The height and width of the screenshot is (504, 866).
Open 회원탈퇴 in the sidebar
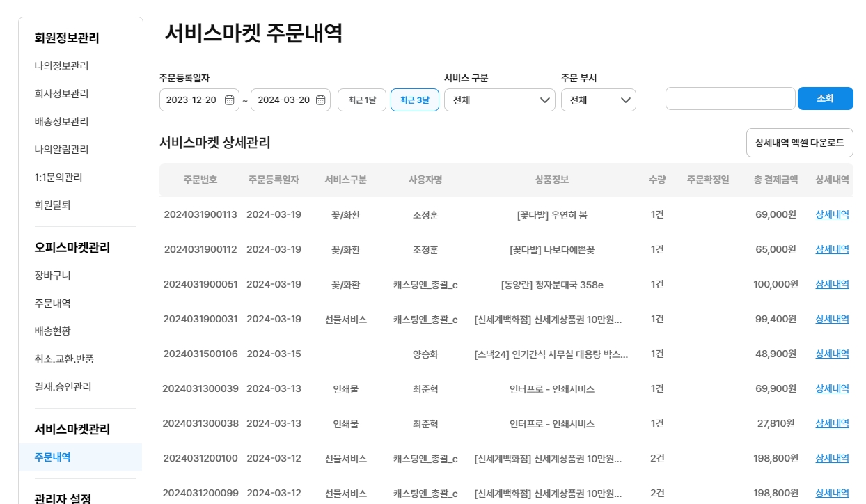tap(53, 205)
